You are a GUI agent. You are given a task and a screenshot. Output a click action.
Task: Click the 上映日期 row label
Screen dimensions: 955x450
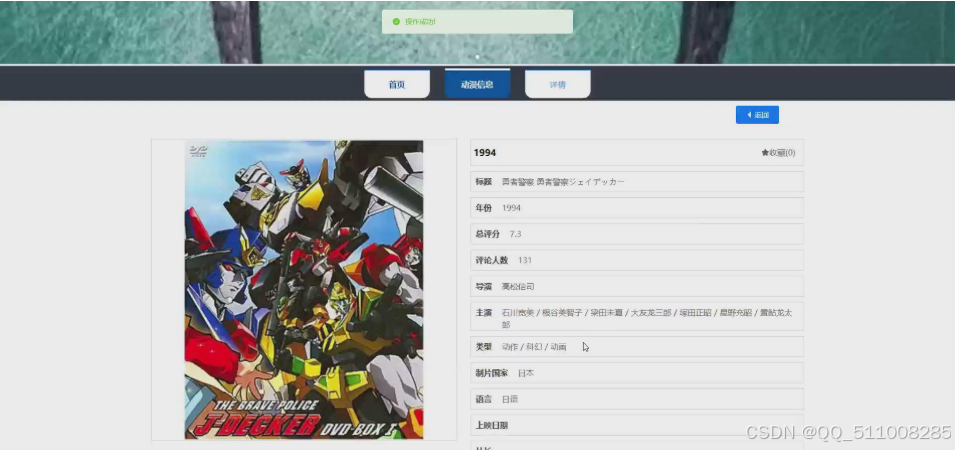[492, 425]
